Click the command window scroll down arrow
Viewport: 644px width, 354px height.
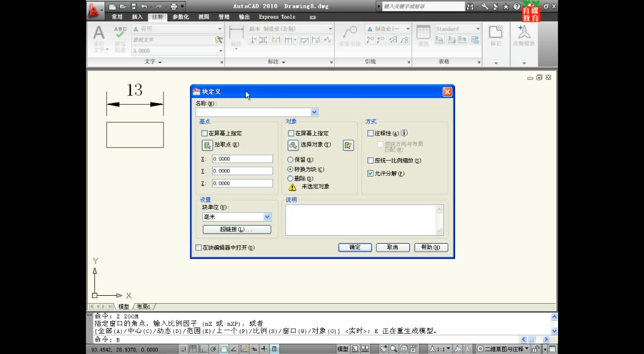[x=554, y=331]
